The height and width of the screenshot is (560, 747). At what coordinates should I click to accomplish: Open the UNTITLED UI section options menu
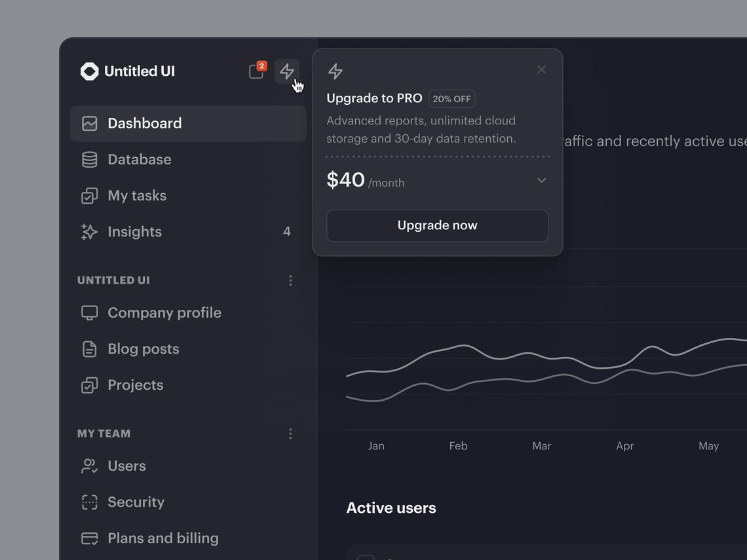[x=290, y=280]
